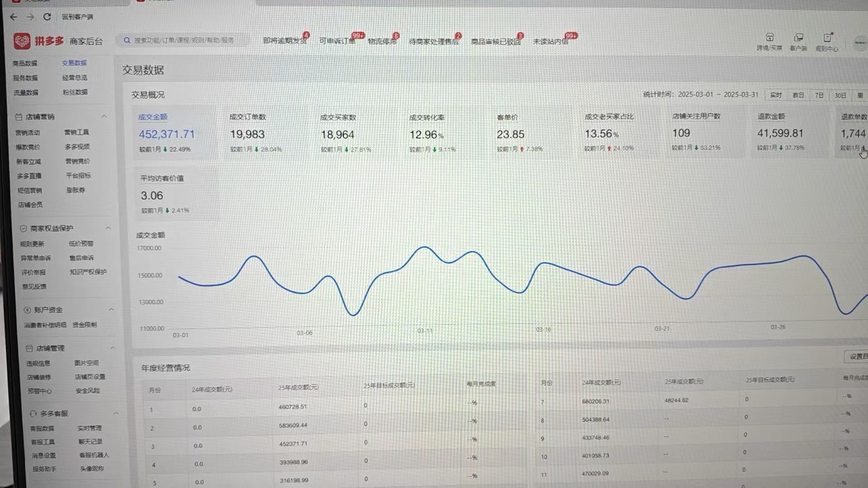Click the 多多客服 headset icon
The image size is (868, 488).
click(33, 414)
